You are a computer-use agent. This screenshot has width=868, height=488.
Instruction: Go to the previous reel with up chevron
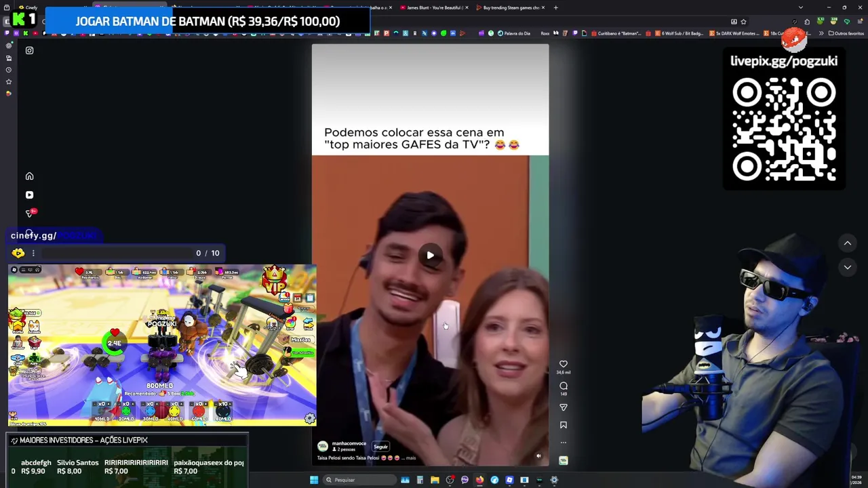coord(847,243)
